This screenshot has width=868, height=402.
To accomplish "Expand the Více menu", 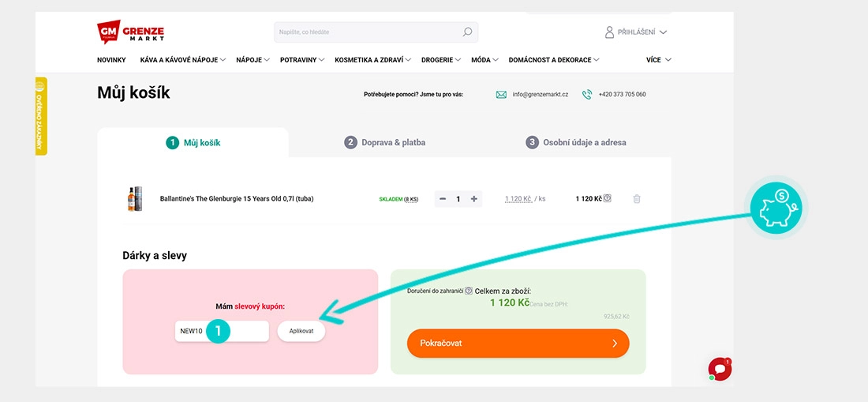I will 659,60.
